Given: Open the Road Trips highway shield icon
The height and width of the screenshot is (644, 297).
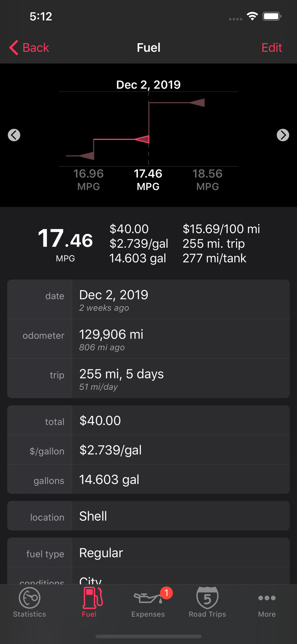Looking at the screenshot, I should click(x=207, y=597).
